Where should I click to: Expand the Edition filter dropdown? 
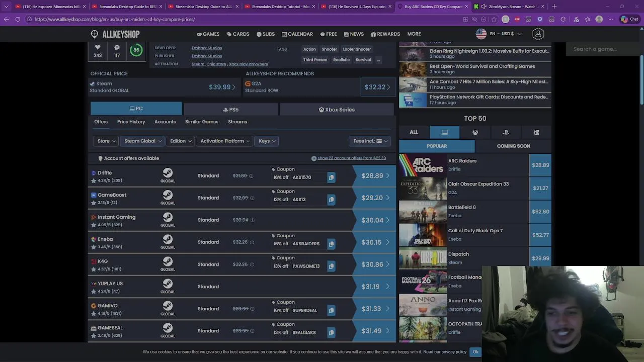[180, 141]
